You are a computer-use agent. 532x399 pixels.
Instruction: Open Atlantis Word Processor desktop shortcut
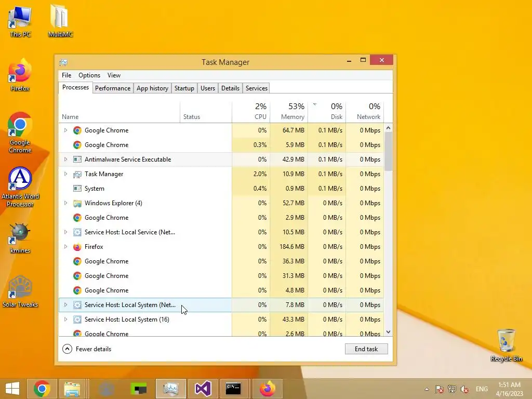tap(20, 187)
